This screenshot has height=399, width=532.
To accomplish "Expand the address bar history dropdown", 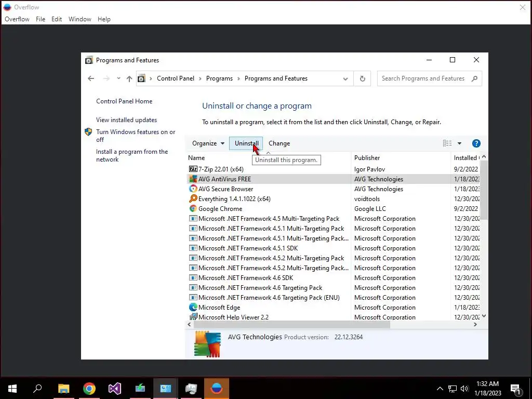I will 345,79.
